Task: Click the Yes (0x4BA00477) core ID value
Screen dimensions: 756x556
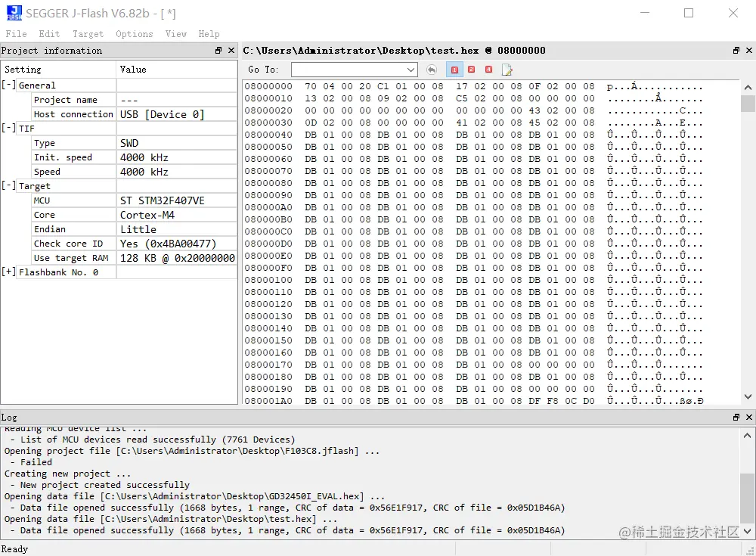Action: pyautogui.click(x=168, y=244)
